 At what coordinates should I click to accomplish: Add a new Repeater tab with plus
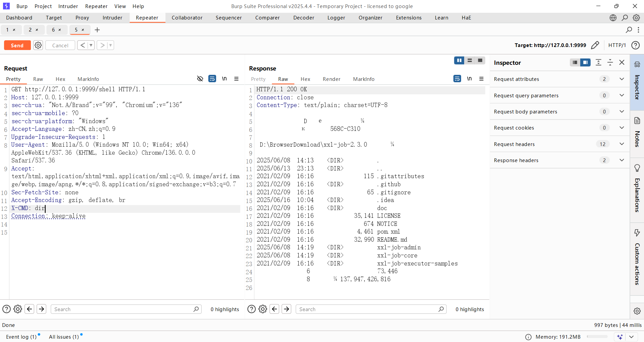(97, 30)
